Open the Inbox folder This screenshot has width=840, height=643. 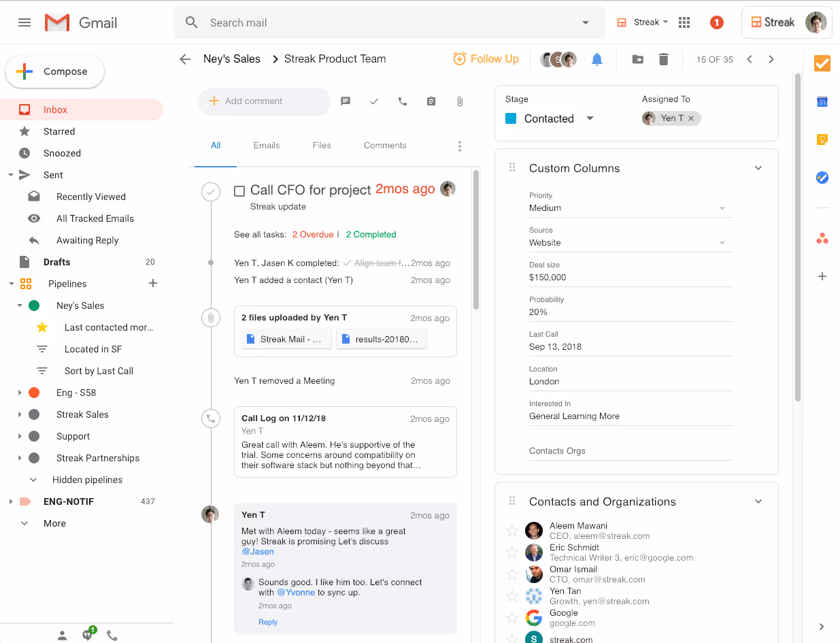[82, 110]
